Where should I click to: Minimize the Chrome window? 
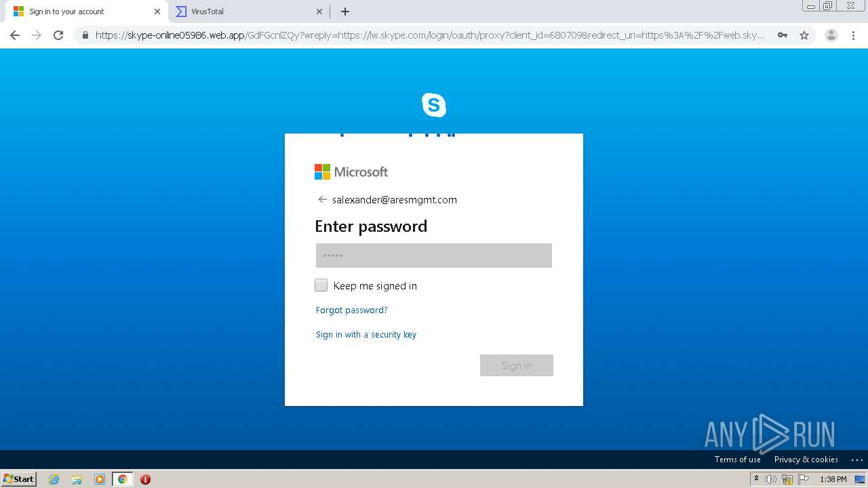click(811, 5)
